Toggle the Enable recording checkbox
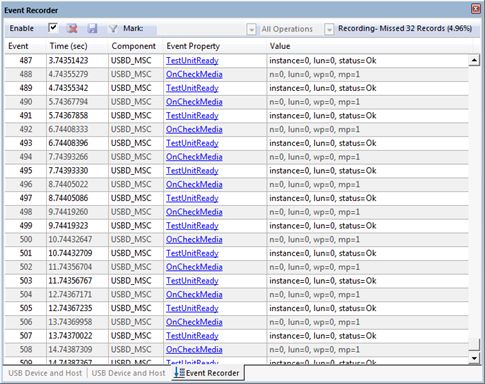 pyautogui.click(x=53, y=28)
